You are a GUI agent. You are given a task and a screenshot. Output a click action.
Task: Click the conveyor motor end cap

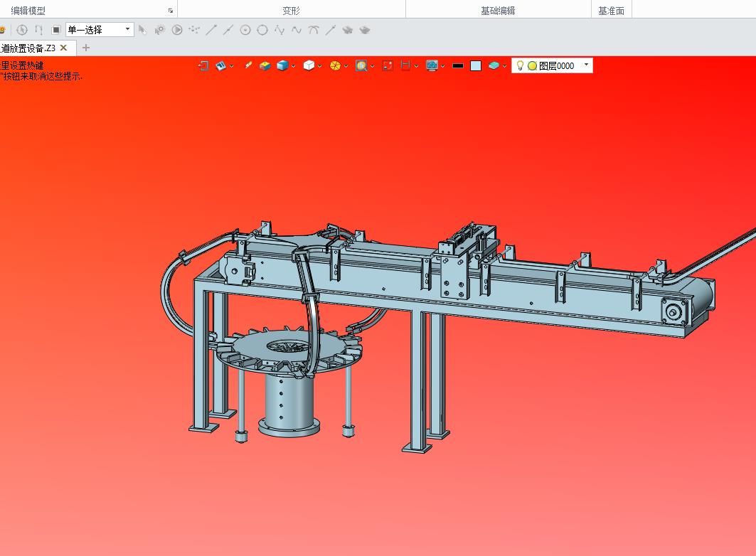674,311
